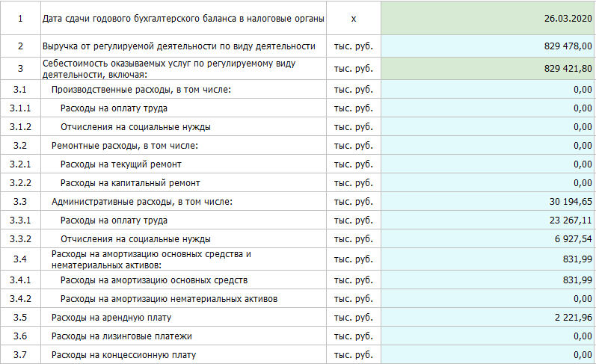
Task: Click text 'Расходы на концессионную плату'
Action: coord(124,354)
